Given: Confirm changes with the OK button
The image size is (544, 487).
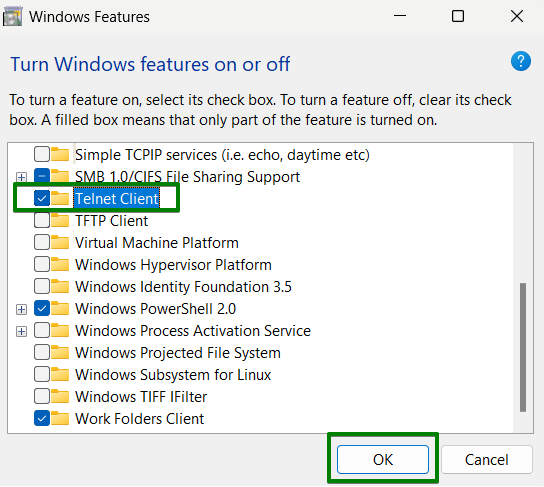Looking at the screenshot, I should click(x=383, y=460).
